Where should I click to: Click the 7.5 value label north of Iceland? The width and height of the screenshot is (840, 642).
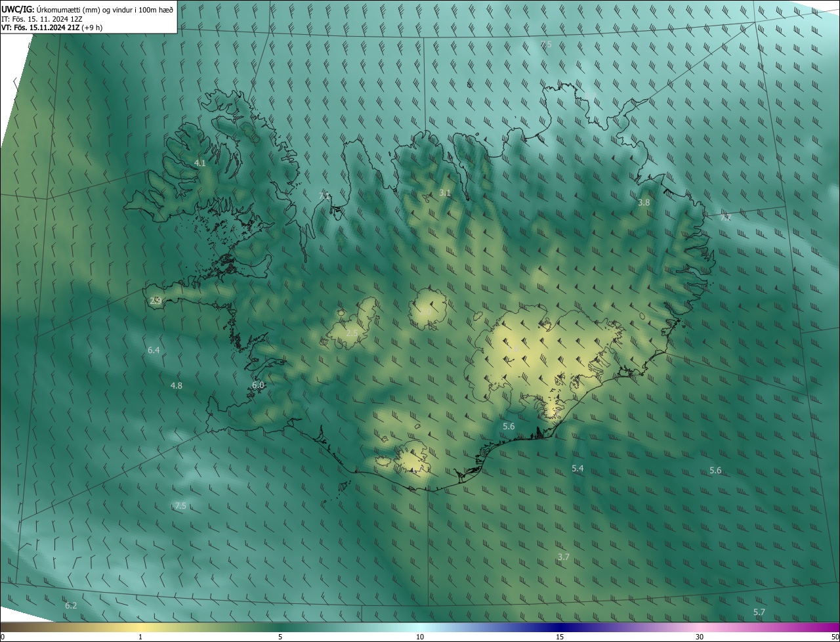[x=546, y=45]
